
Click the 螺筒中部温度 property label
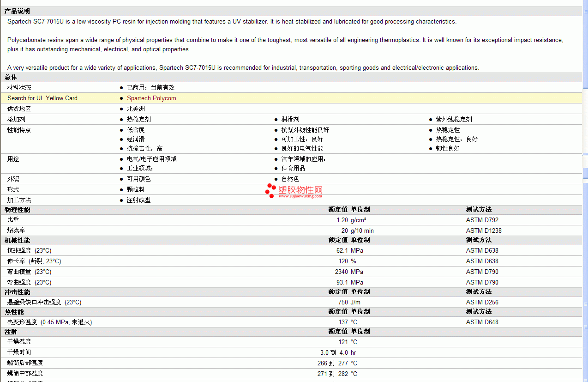25,373
